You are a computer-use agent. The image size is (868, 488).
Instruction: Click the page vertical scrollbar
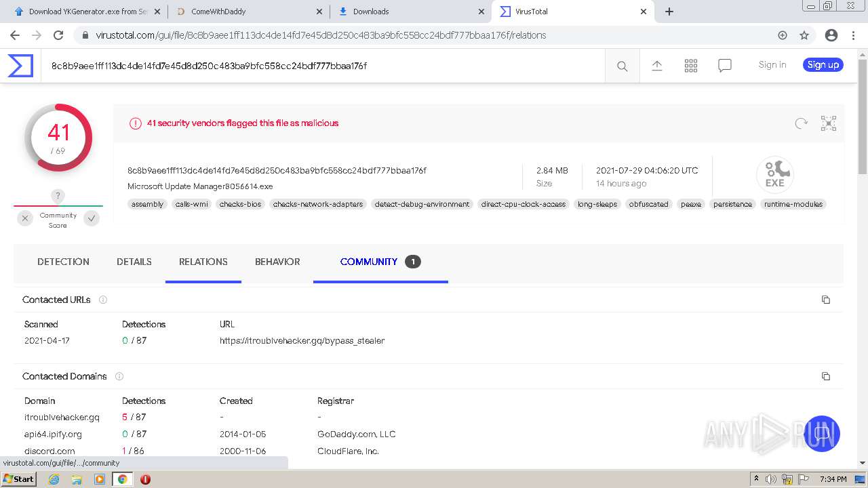(863, 115)
